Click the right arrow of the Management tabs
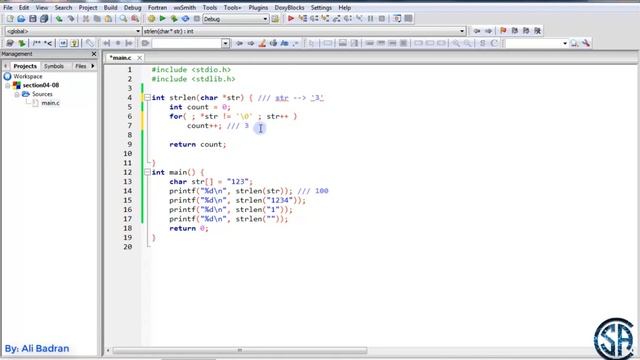The width and height of the screenshot is (640, 360). pyautogui.click(x=93, y=66)
